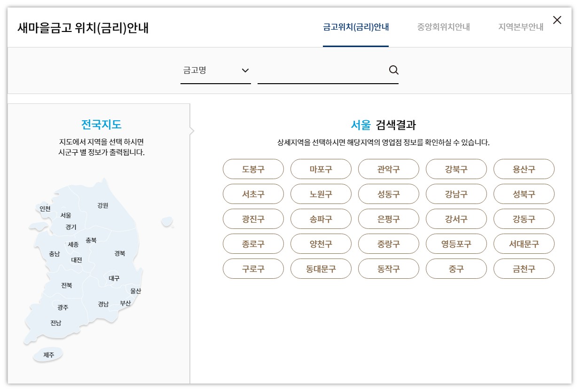Screen dimensions: 580x392
Task: Select the 동대문구 district button
Action: 321,269
